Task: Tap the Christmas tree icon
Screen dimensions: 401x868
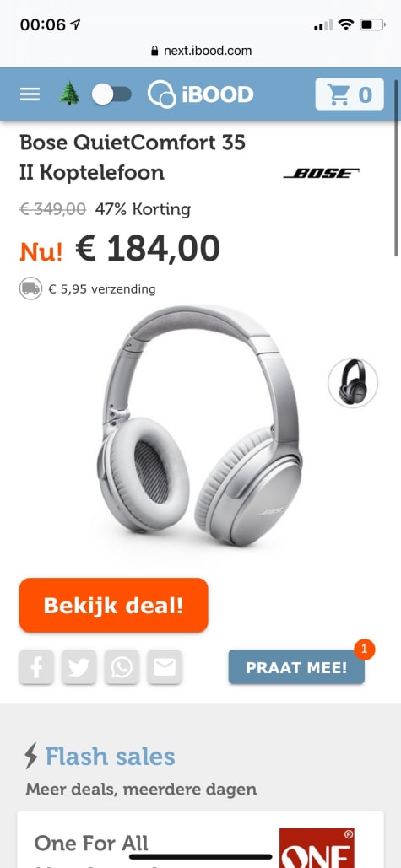Action: tap(68, 94)
